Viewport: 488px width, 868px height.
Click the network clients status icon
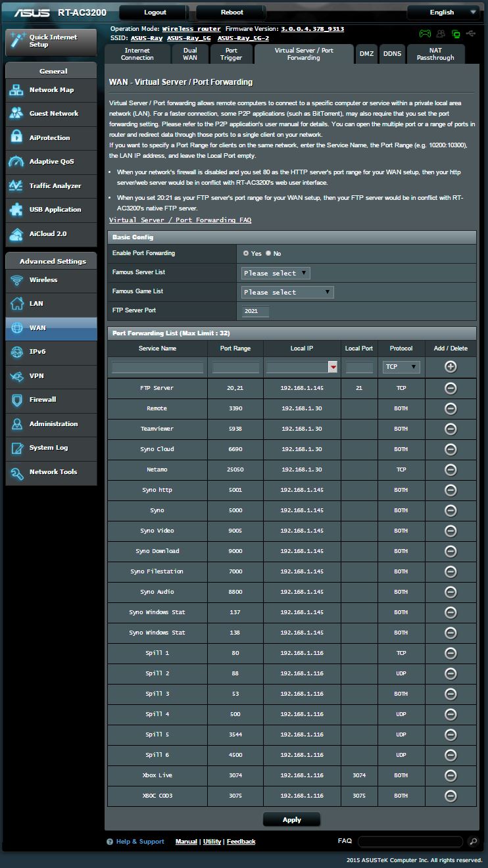[441, 34]
